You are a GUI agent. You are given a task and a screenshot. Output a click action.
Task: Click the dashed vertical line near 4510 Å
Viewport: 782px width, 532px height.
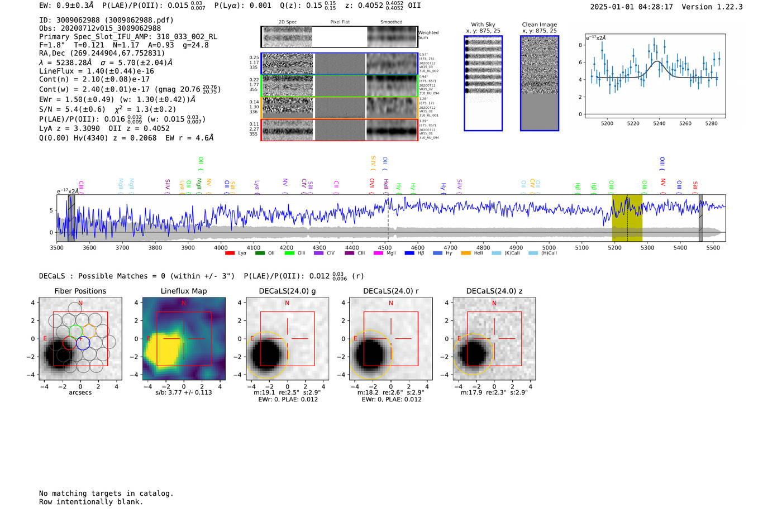click(388, 218)
